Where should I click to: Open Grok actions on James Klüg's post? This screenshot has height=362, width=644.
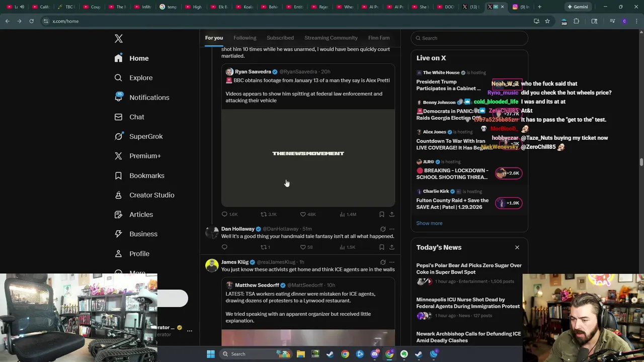click(x=383, y=262)
